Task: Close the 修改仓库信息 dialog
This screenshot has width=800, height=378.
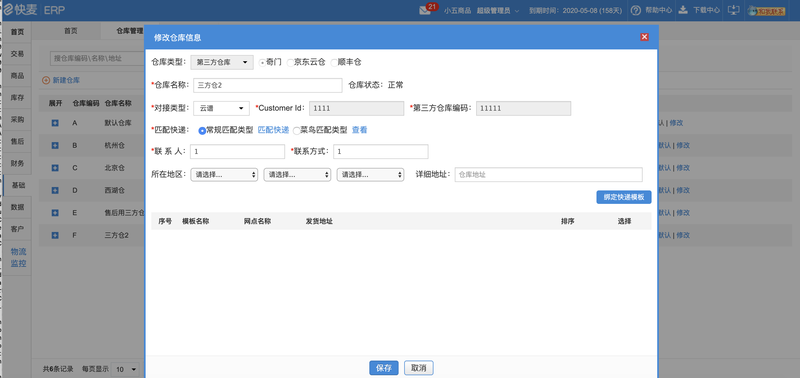Action: [644, 37]
